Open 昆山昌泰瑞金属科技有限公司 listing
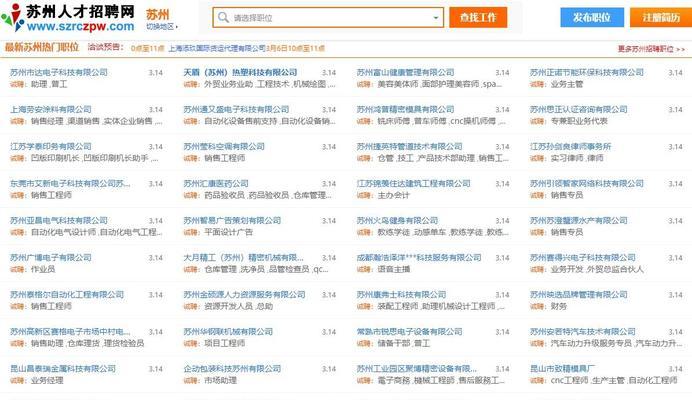This screenshot has width=692, height=400. tap(63, 369)
